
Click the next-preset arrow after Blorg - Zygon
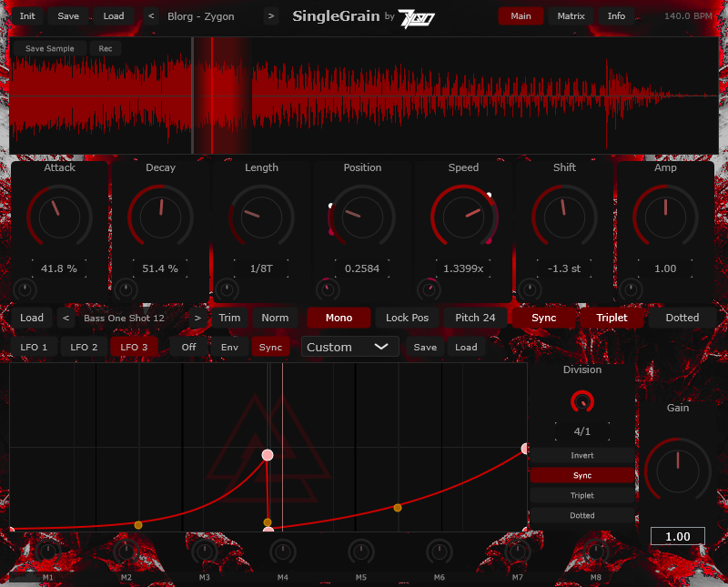click(x=270, y=15)
